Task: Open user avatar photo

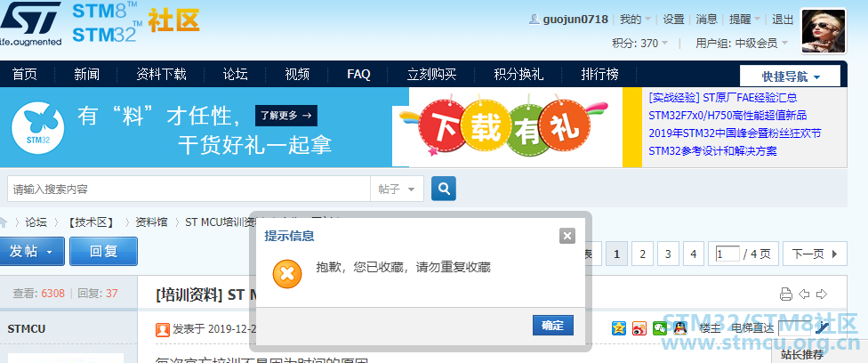Action: (824, 31)
